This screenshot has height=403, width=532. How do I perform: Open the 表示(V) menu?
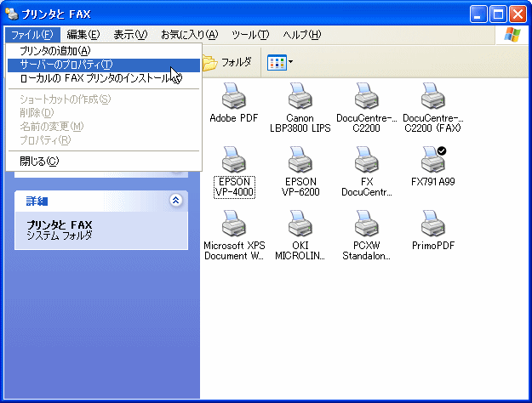coord(130,35)
